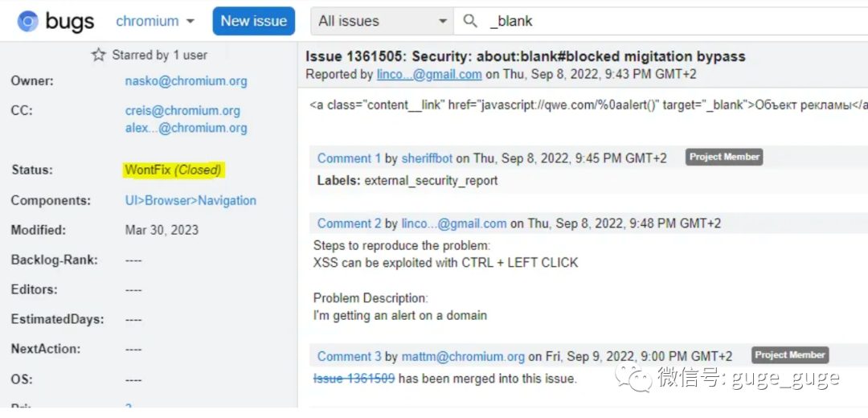Screen dimensions: 868x418
Task: Open the chromium project dropdown
Action: click(155, 22)
